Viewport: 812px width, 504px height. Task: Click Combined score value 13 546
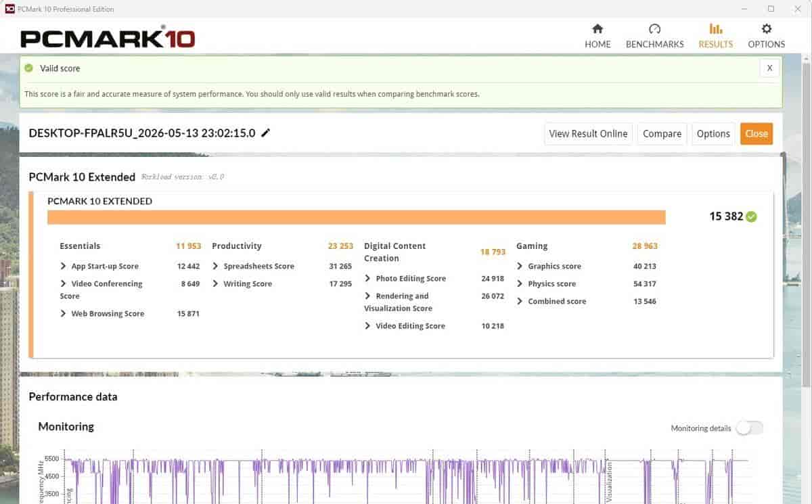point(645,302)
